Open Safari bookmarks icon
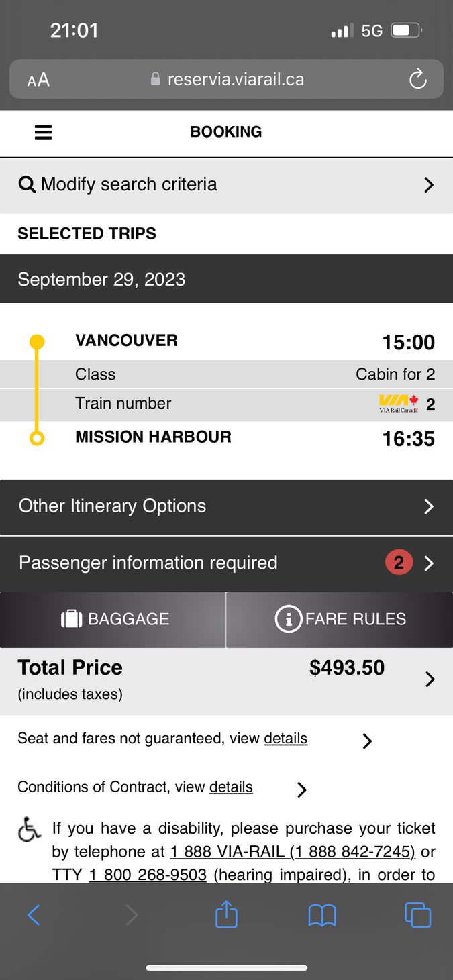The width and height of the screenshot is (453, 980). [322, 915]
